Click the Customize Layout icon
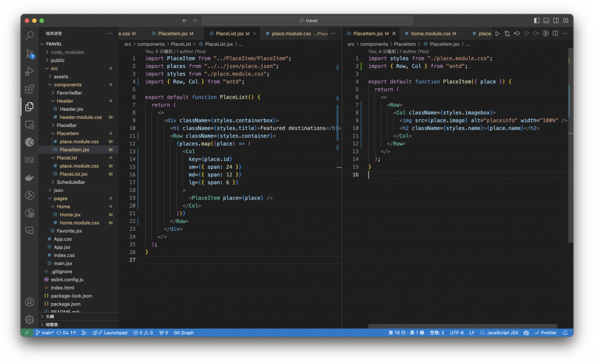The width and height of the screenshot is (594, 364). (x=566, y=20)
